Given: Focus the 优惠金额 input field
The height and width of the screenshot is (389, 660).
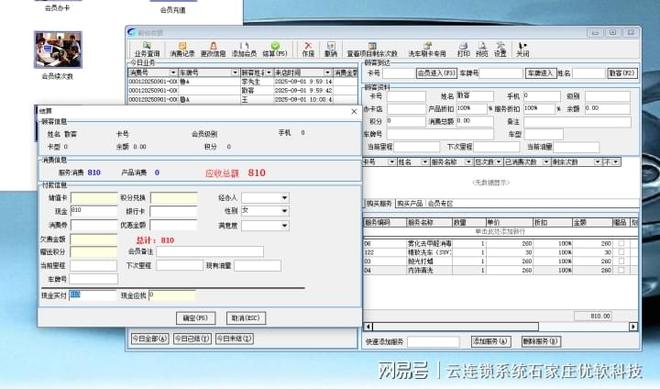Looking at the screenshot, I should click(x=173, y=225).
